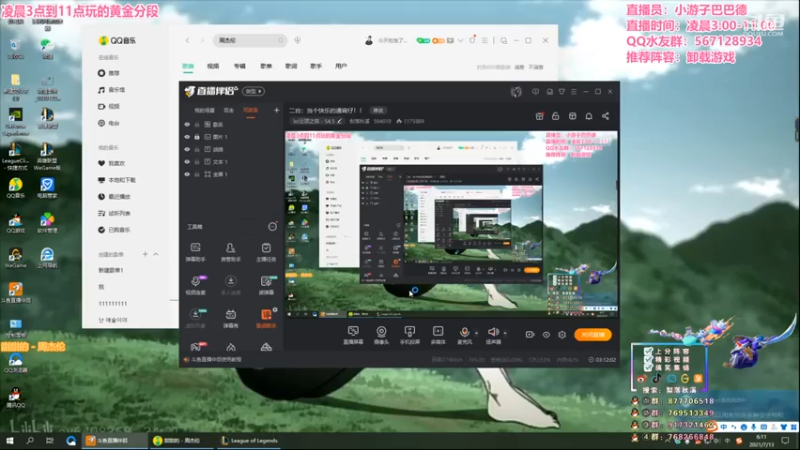
Task: Toggle lock on 图片 1 source
Action: click(197, 137)
